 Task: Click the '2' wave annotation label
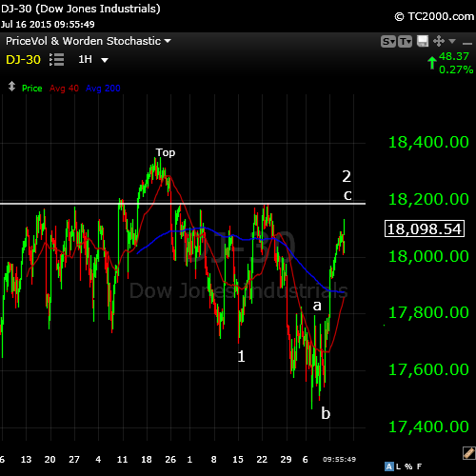tap(347, 176)
